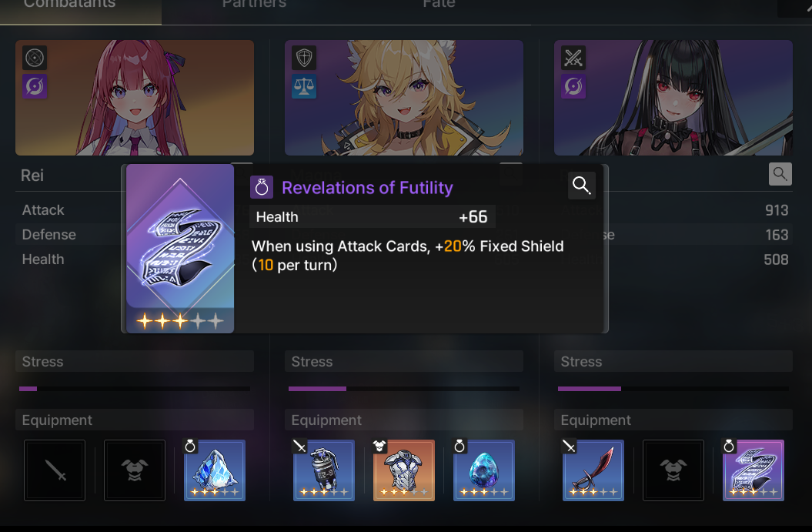Click the magnifier icon above the 913 stat
Image resolution: width=812 pixels, height=532 pixels.
tap(780, 174)
